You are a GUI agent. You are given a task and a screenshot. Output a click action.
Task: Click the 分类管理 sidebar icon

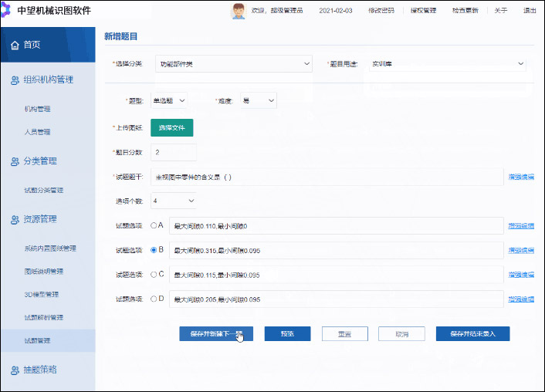pos(15,161)
